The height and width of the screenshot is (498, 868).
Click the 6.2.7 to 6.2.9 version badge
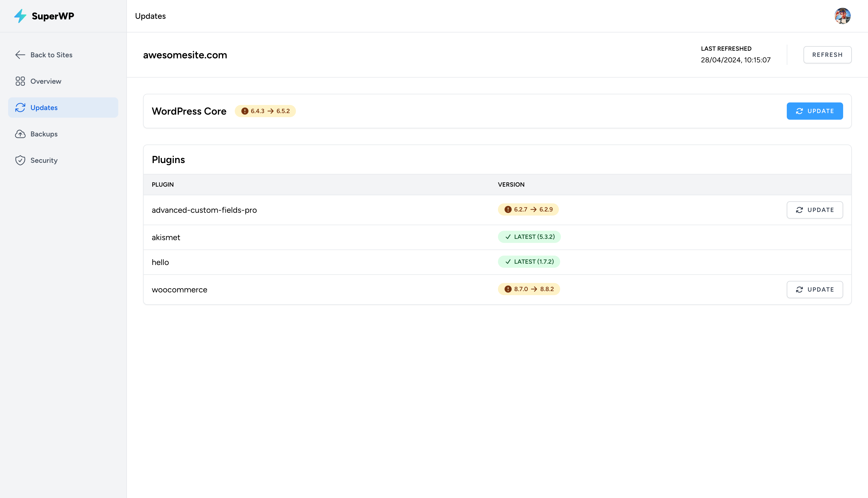coord(528,209)
